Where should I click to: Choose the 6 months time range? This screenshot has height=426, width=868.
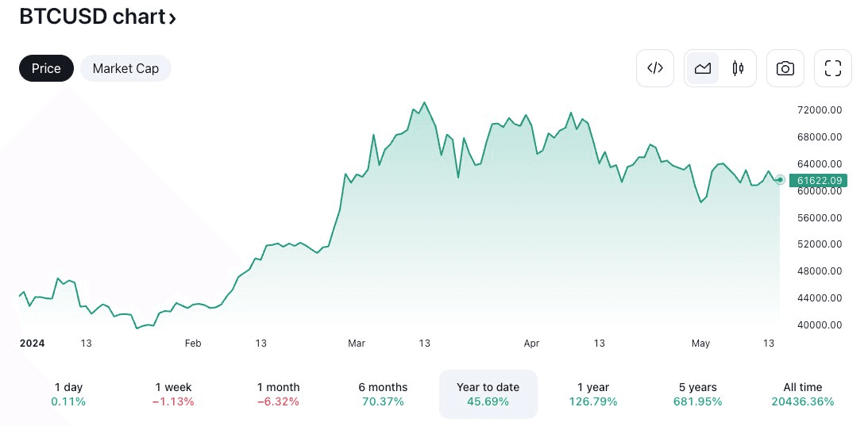click(383, 394)
